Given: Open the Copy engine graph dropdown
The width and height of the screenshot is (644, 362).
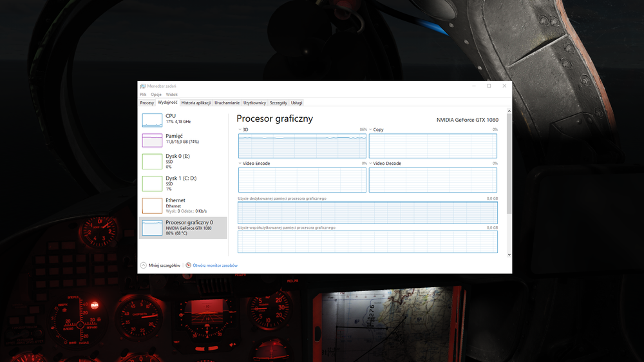Looking at the screenshot, I should click(370, 130).
